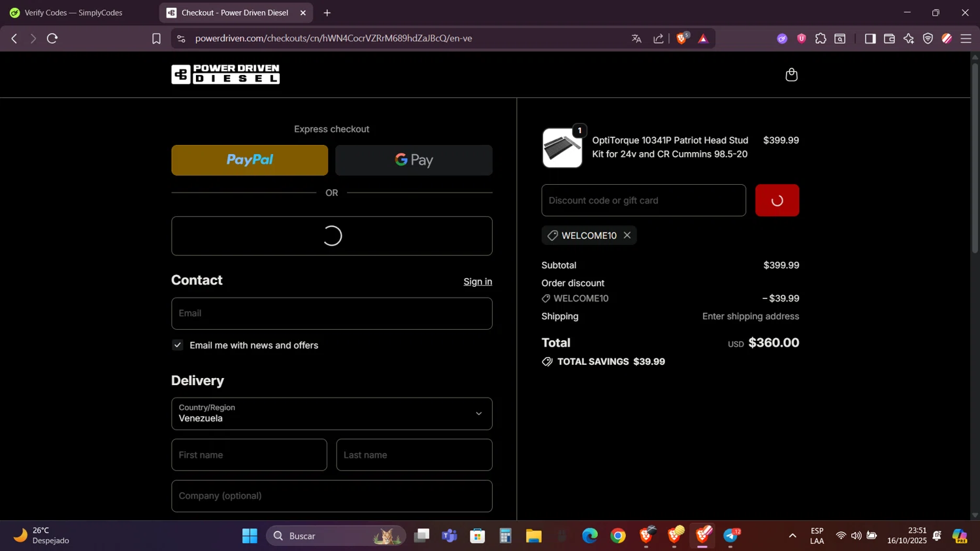Bookmark this page with bookmark icon
The height and width of the screenshot is (551, 980).
(x=156, y=39)
